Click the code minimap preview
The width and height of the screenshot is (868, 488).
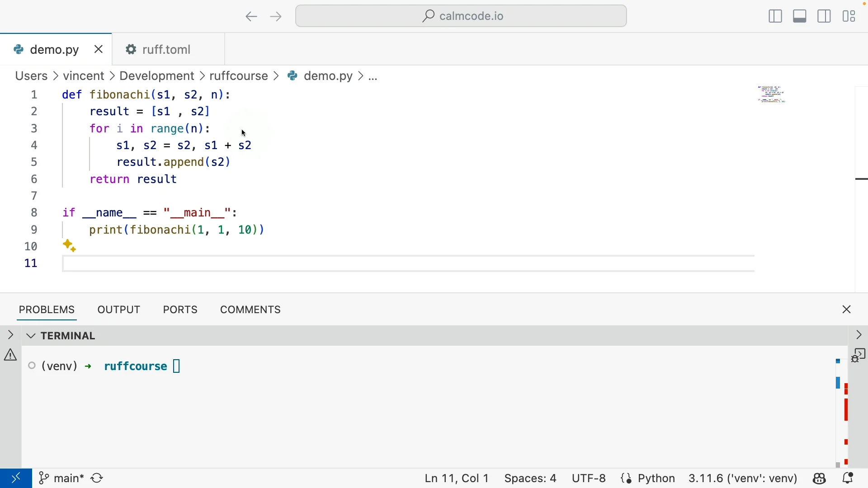point(772,94)
